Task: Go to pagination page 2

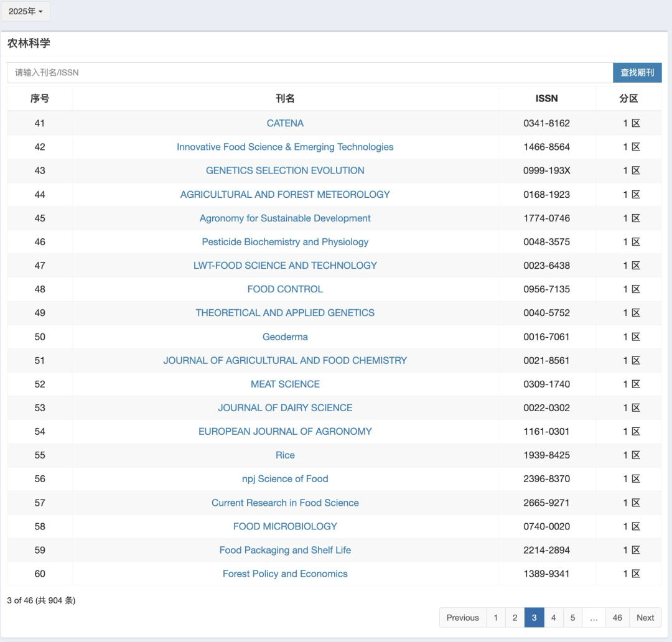Action: [515, 618]
